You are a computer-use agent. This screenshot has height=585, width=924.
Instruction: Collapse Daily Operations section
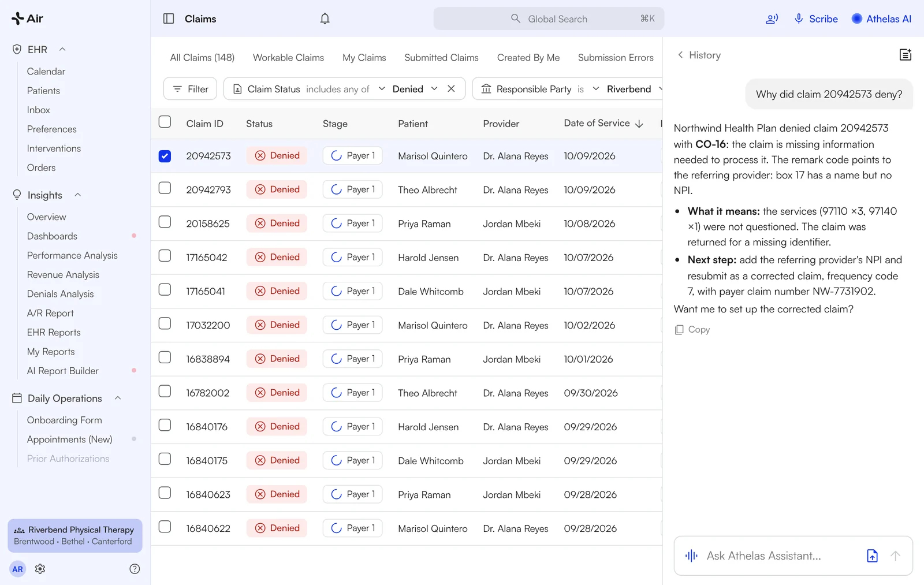click(118, 398)
